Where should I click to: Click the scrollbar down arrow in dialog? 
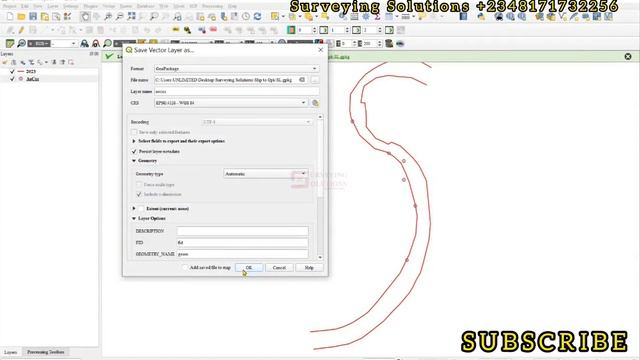click(x=320, y=258)
